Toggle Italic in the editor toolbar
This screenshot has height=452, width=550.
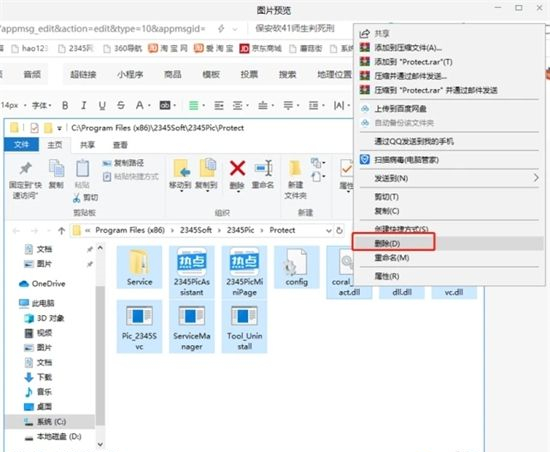coord(83,105)
